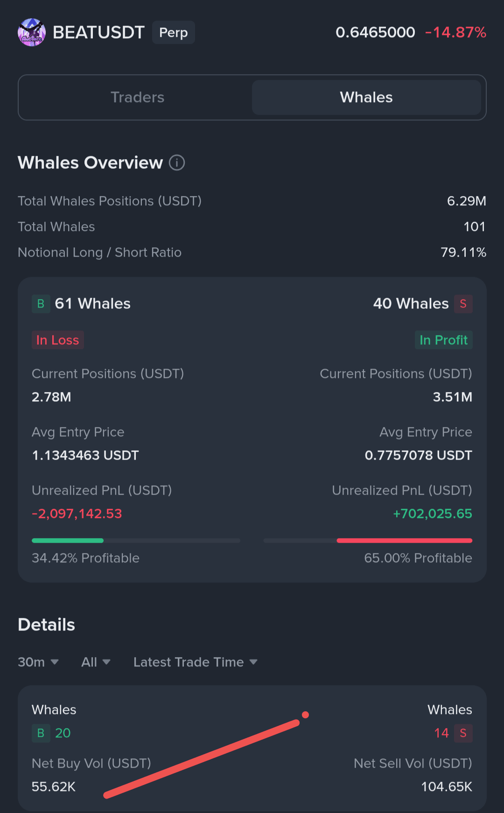Tap the red 65.00% profitable progress bar

coord(405,540)
